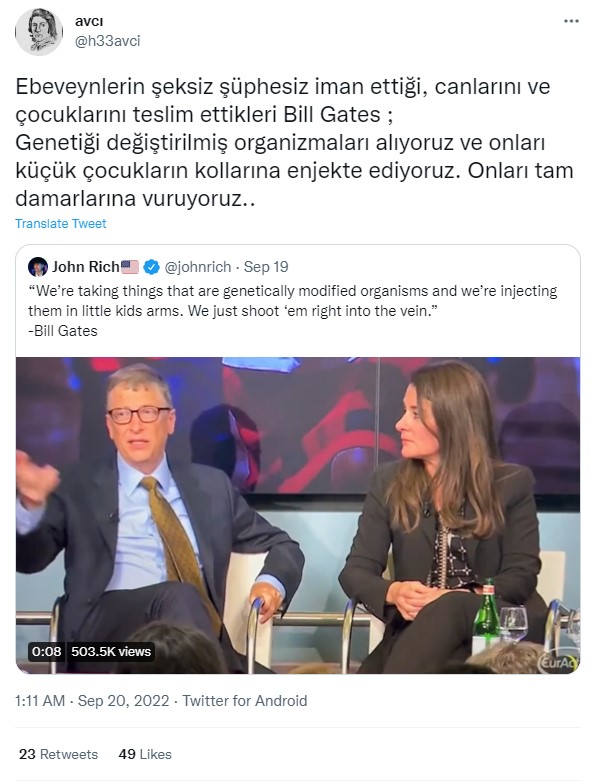
Task: Click the Twitter for Android source label
Action: click(245, 701)
